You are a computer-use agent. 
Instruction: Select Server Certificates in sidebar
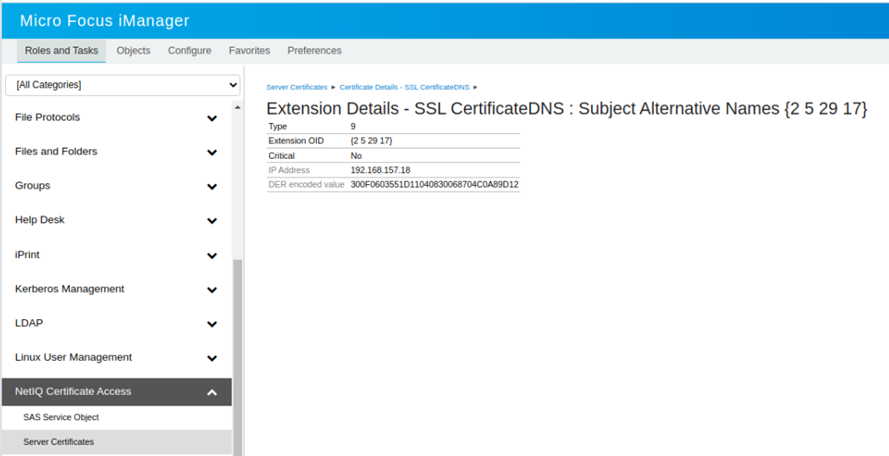[58, 442]
